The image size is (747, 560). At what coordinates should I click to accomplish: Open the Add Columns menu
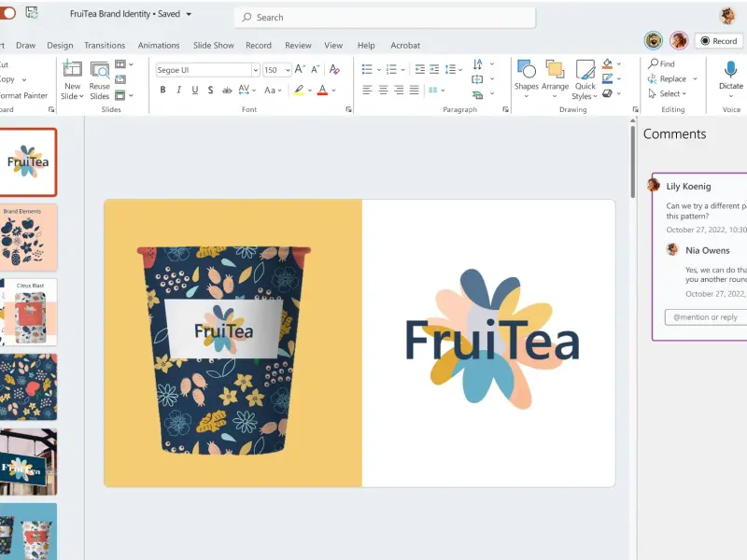point(436,90)
